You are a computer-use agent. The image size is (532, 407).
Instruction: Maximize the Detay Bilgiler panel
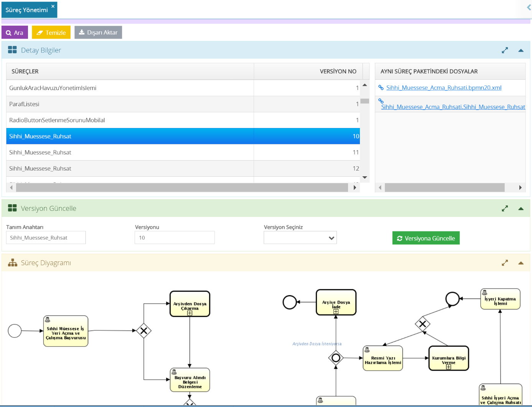(x=505, y=50)
